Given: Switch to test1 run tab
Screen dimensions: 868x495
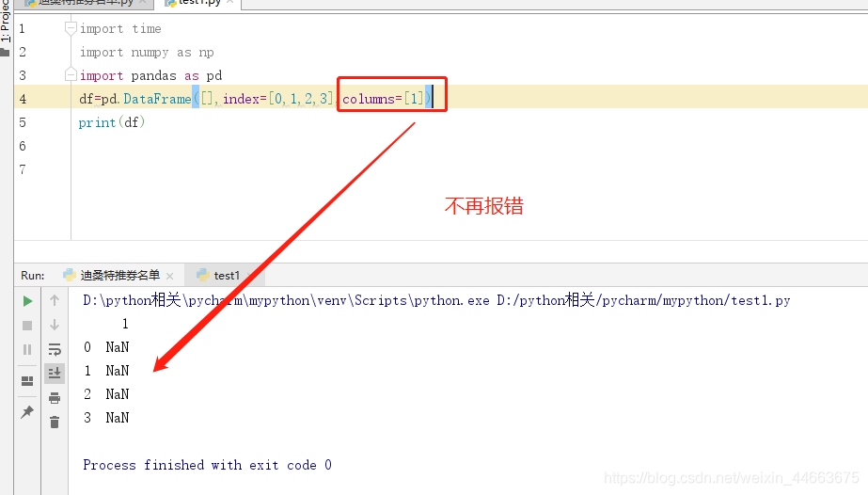Looking at the screenshot, I should 227,275.
